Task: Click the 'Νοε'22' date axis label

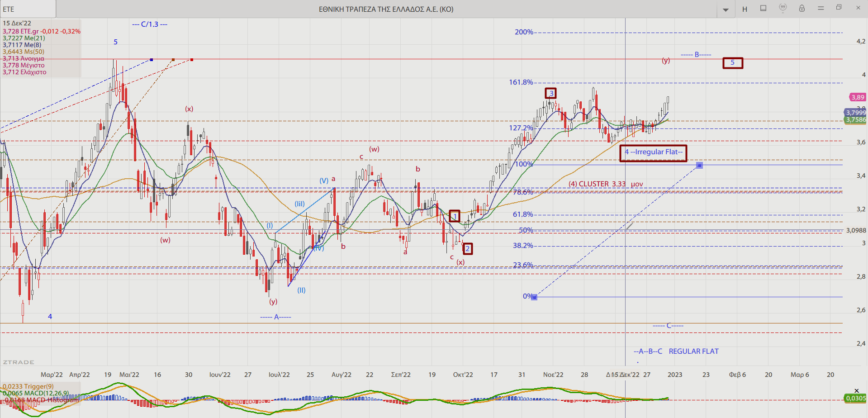Action: point(553,375)
